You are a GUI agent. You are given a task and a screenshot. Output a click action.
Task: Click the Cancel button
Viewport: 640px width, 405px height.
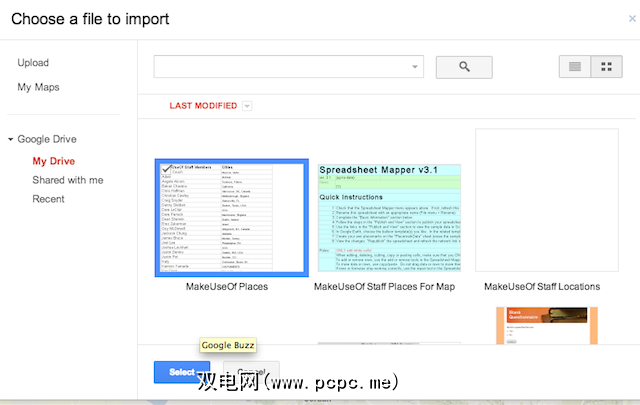(251, 372)
